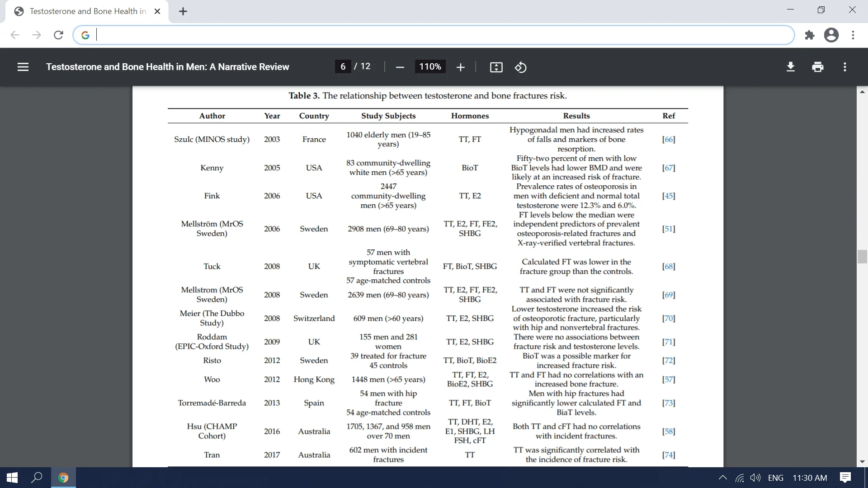Image resolution: width=868 pixels, height=488 pixels.
Task: Open reference link [73]
Action: 669,403
